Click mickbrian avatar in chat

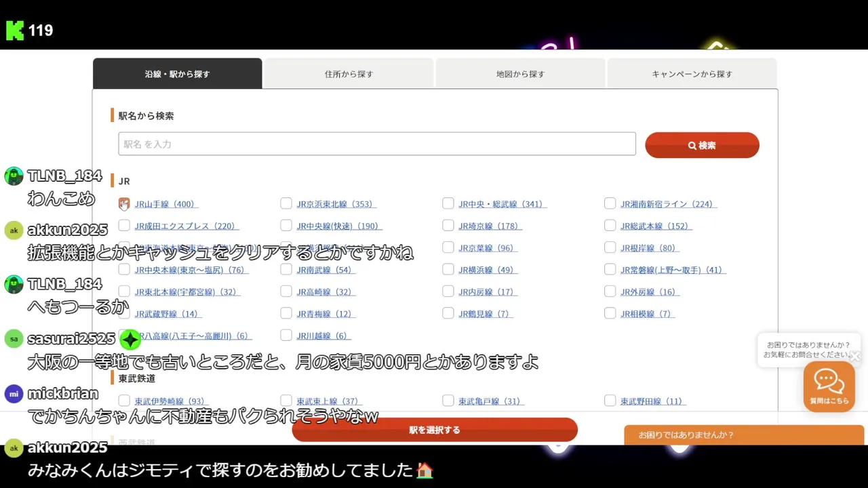click(14, 393)
